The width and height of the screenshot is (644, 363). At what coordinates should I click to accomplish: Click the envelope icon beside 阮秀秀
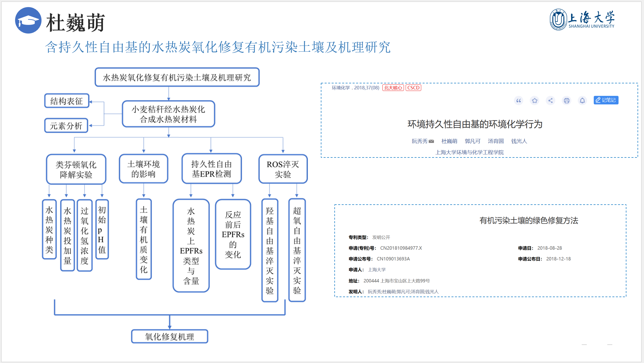click(x=431, y=141)
